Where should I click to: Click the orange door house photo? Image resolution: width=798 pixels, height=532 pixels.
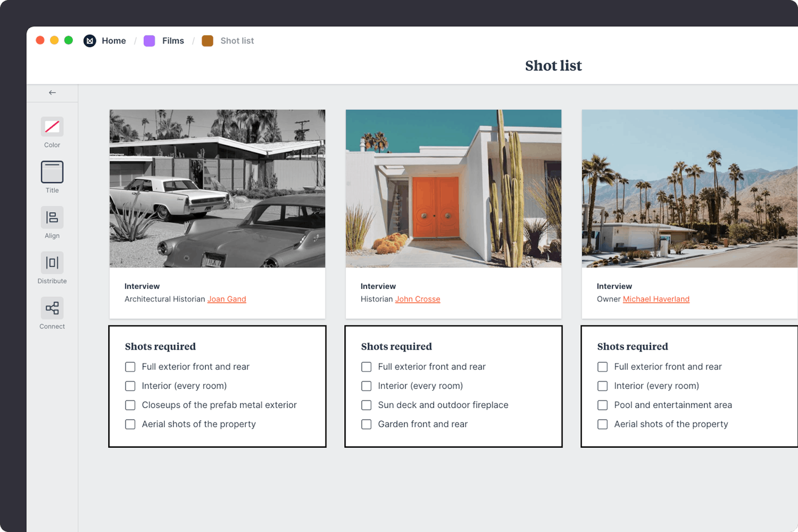click(x=453, y=189)
